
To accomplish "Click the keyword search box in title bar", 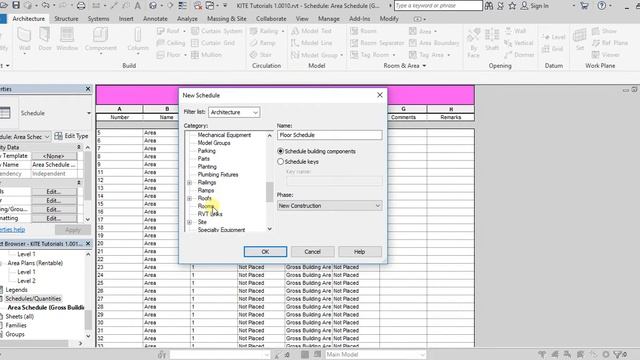I will (438, 6).
